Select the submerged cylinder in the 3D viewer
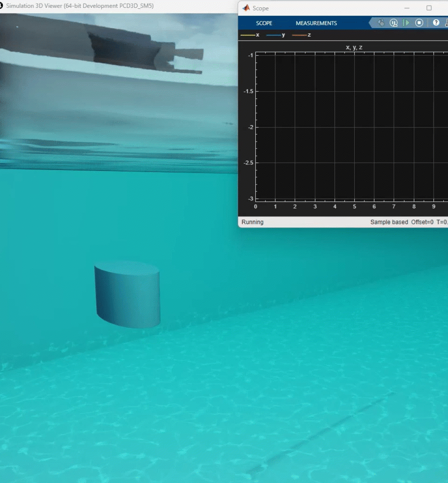The image size is (448, 483). 127,294
